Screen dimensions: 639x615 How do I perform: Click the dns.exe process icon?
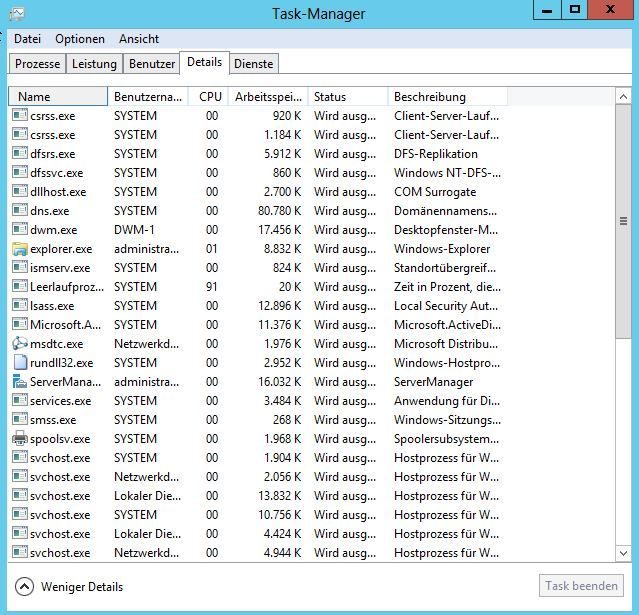(20, 211)
